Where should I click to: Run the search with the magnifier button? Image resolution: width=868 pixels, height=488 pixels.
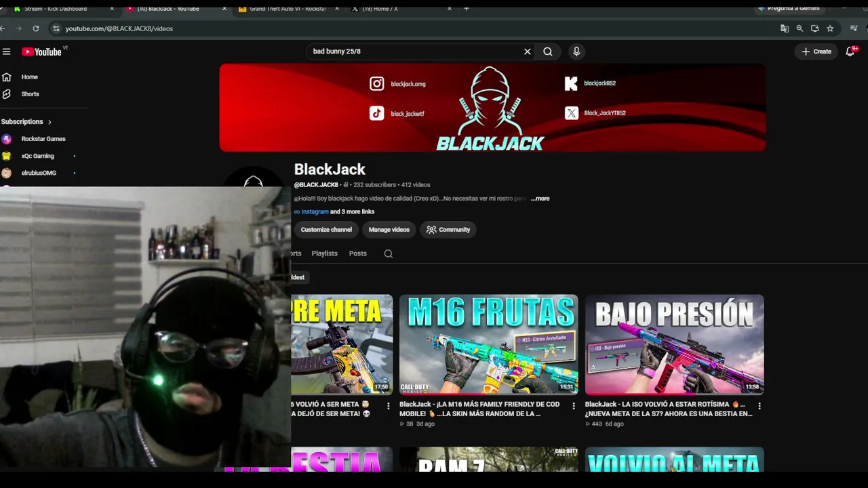click(548, 52)
